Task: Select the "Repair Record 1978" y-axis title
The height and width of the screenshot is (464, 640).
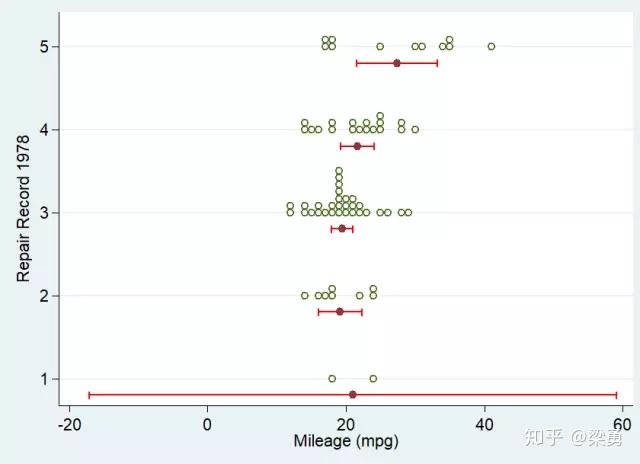Action: click(23, 212)
